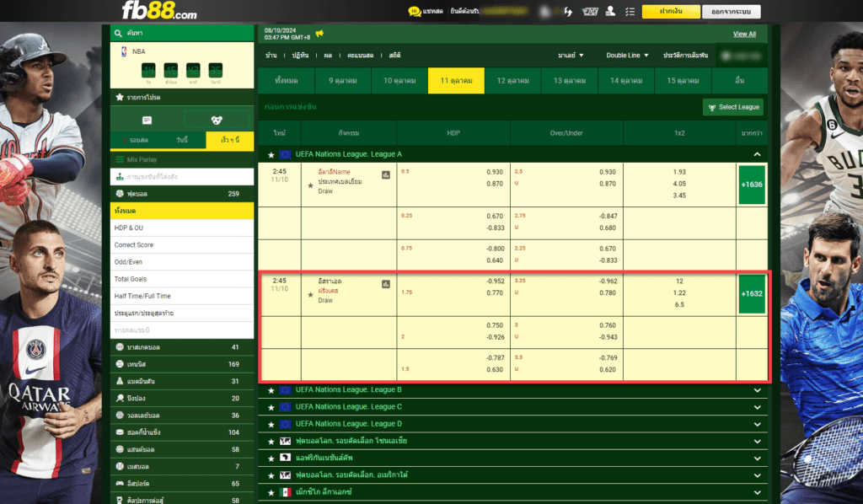863x504 pixels.
Task: Star the Mexico league row
Action: 271,492
